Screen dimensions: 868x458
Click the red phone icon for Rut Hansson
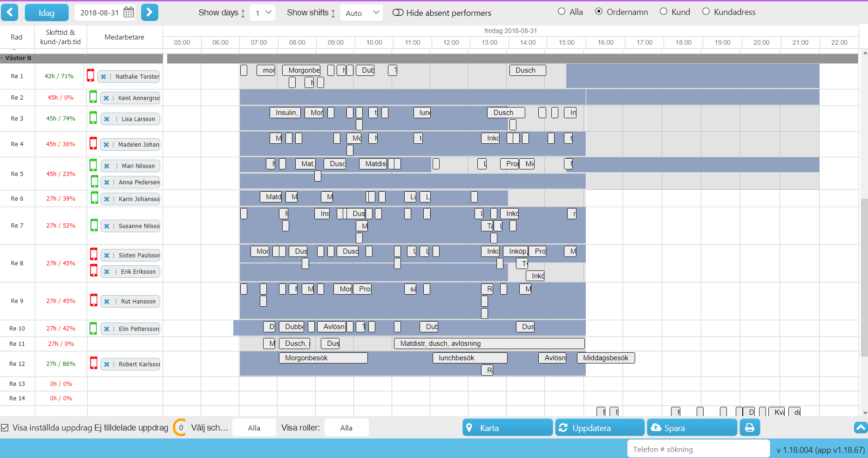pos(94,300)
